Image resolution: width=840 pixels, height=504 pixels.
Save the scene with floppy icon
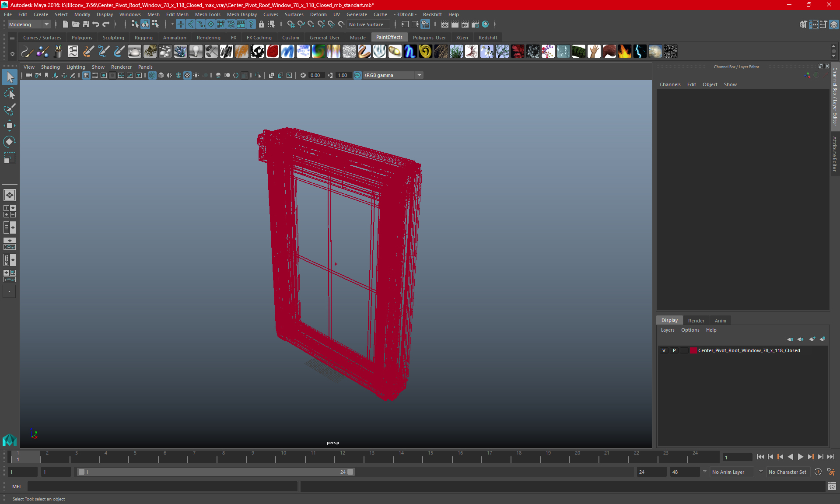coord(86,24)
